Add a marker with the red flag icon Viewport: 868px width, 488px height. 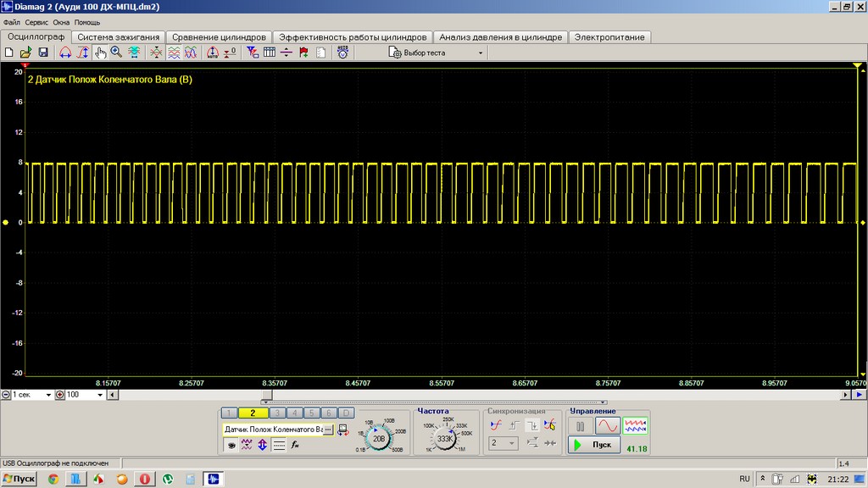pyautogui.click(x=303, y=53)
